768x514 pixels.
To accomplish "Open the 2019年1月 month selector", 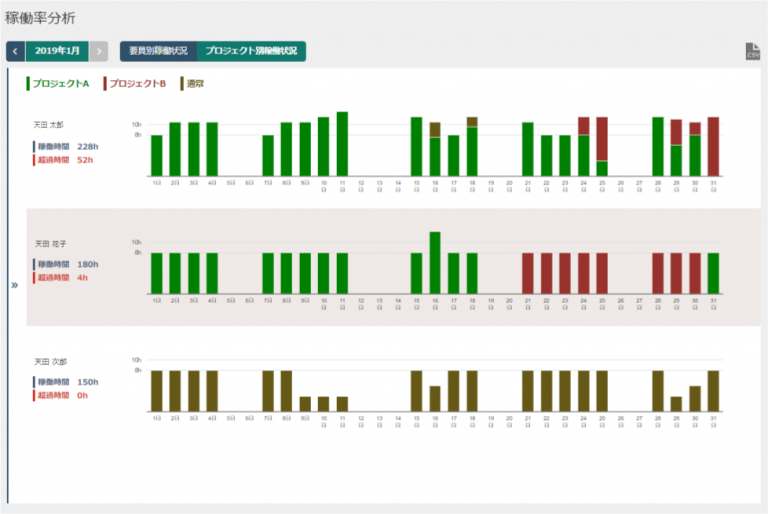I will tap(57, 51).
